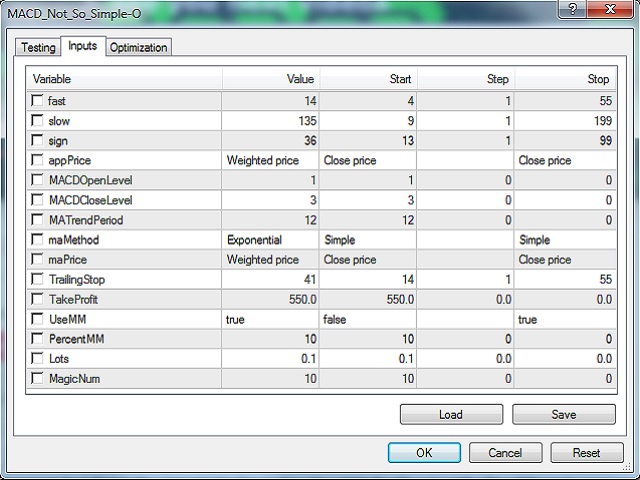Open the Optimization tab

(139, 47)
